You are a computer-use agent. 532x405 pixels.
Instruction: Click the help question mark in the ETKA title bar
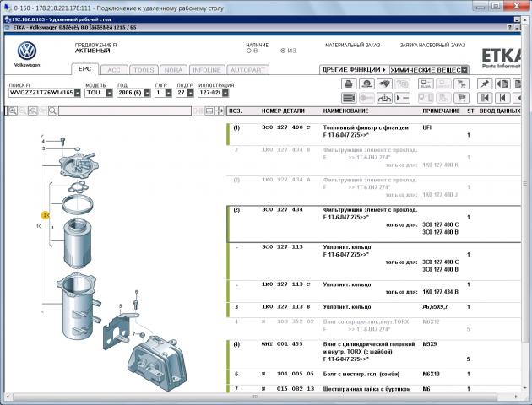click(510, 28)
